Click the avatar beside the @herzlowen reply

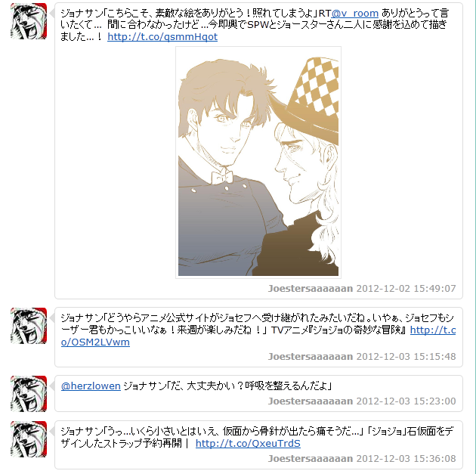[x=29, y=394]
